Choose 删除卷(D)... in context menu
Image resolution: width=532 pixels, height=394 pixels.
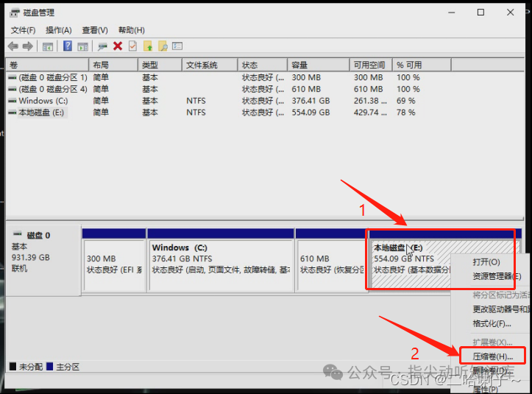pos(493,370)
